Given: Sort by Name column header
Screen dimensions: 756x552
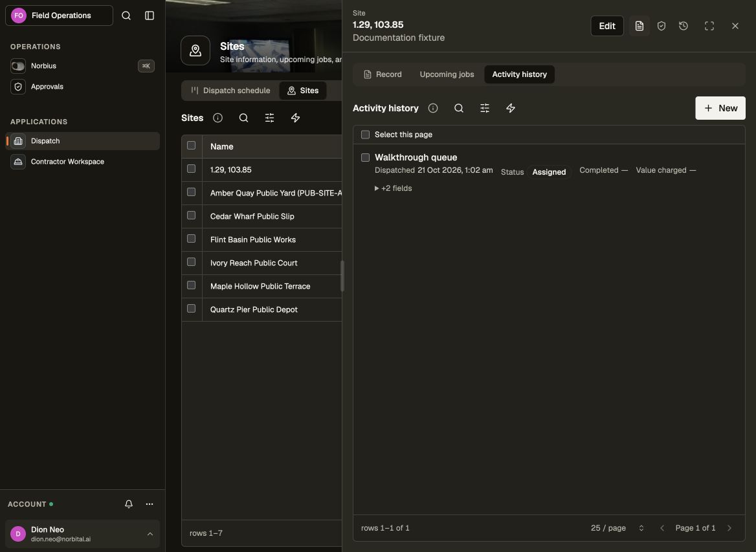Looking at the screenshot, I should point(222,146).
